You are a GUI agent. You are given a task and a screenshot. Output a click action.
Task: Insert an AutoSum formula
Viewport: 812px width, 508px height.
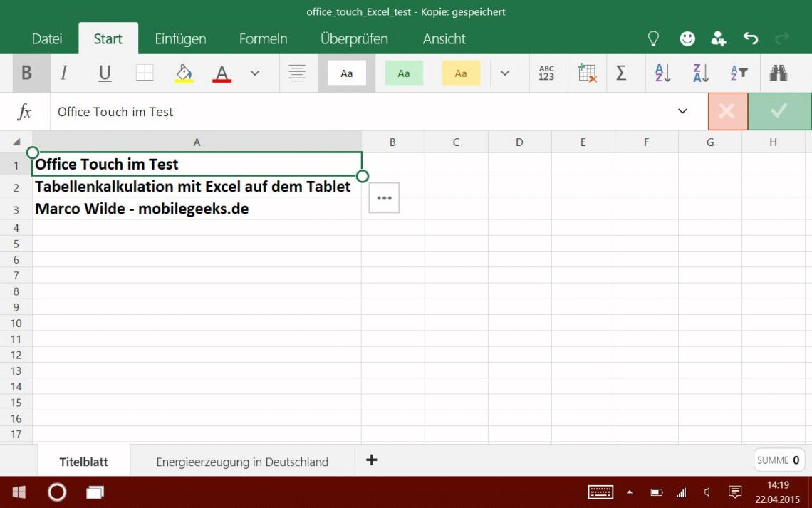(x=623, y=73)
